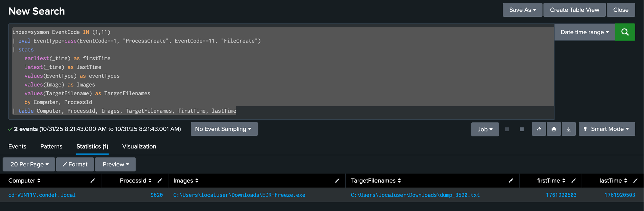Export results with the download icon
644x211 pixels.
point(569,129)
